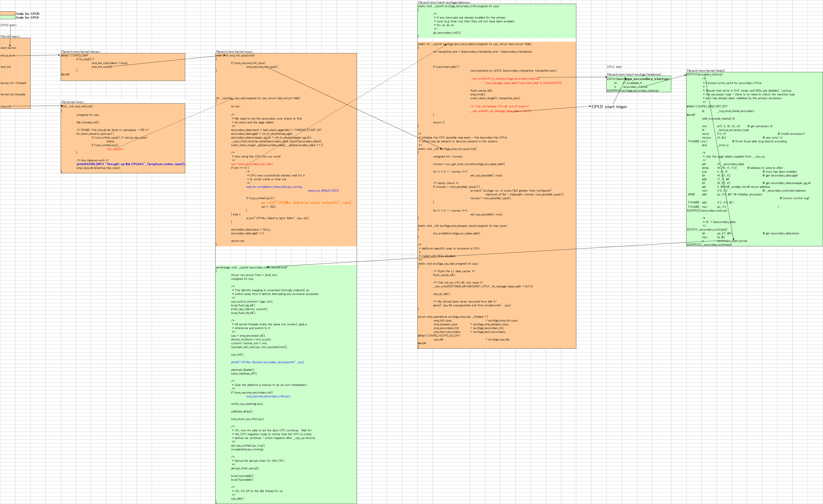Click the File:arch/arm/kernel/head.S label
Viewport: 823px width, 504px height.
coord(706,71)
